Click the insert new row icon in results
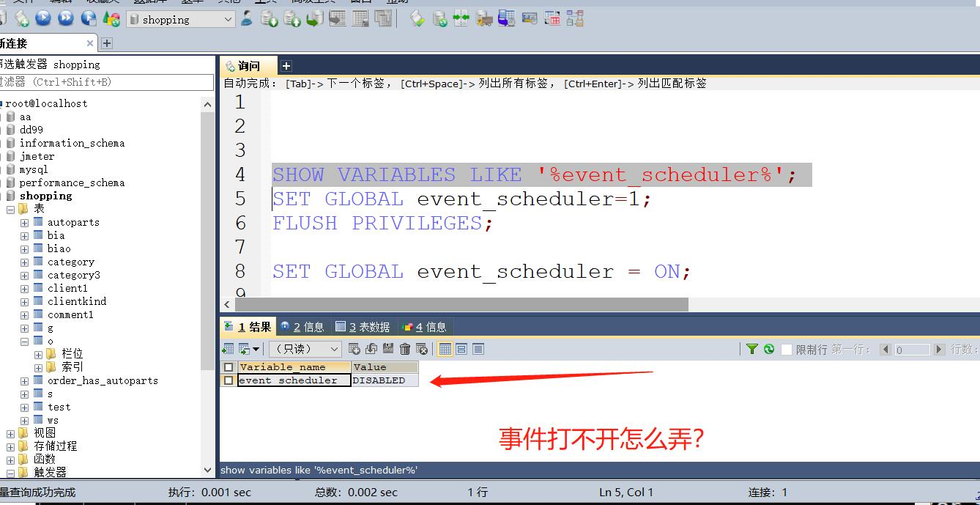980x505 pixels. click(354, 349)
